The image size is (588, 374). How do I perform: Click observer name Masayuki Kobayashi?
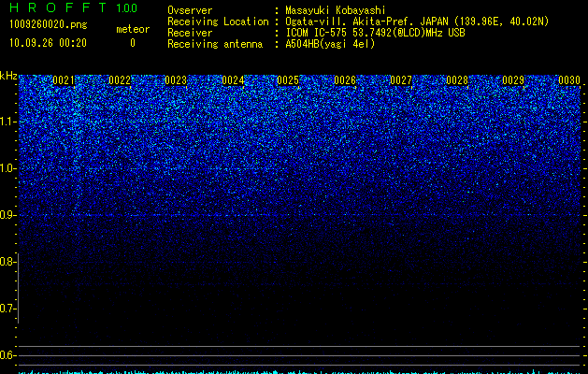[x=336, y=10]
